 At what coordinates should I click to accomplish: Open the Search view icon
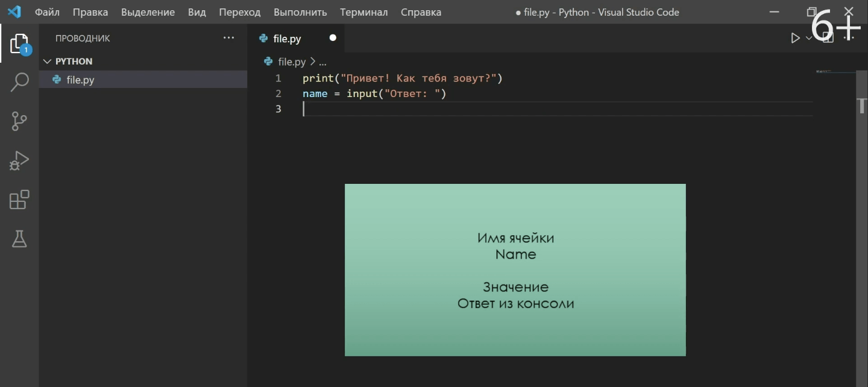[19, 82]
